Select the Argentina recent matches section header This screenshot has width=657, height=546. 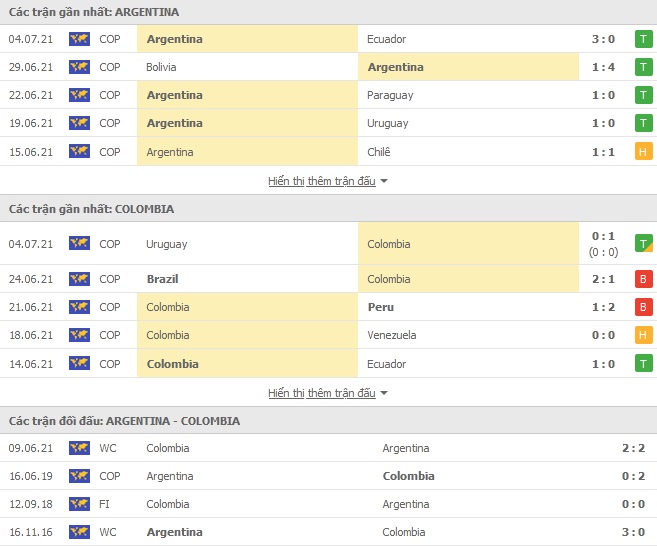tap(328, 12)
